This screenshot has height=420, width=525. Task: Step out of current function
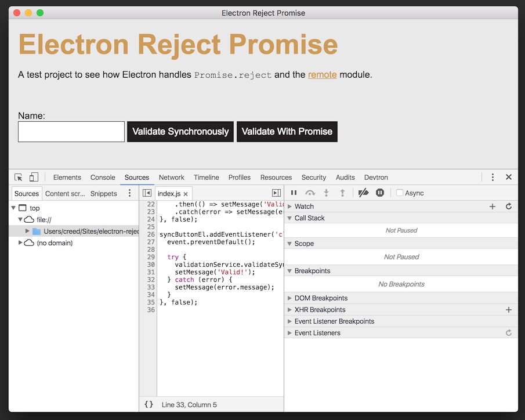pos(342,193)
